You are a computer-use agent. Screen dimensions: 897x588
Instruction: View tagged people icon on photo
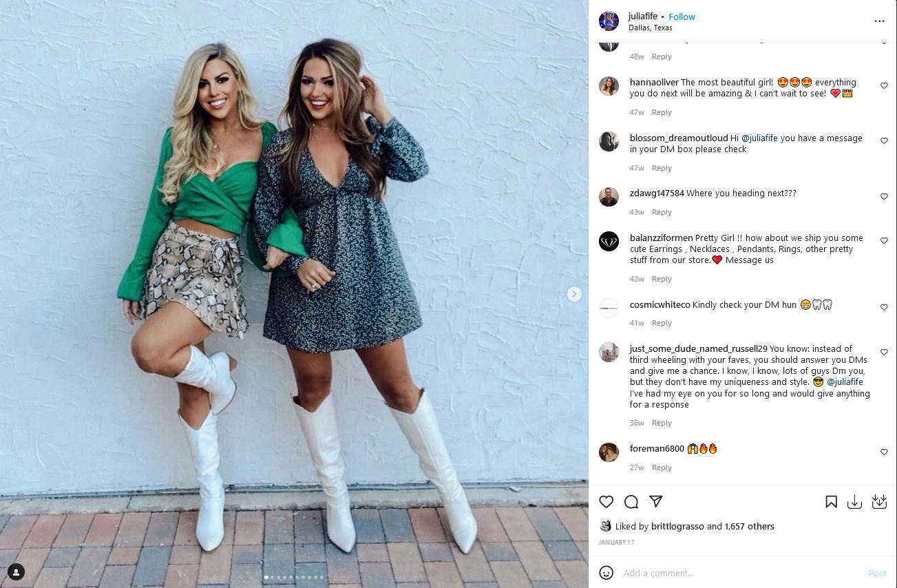(16, 571)
